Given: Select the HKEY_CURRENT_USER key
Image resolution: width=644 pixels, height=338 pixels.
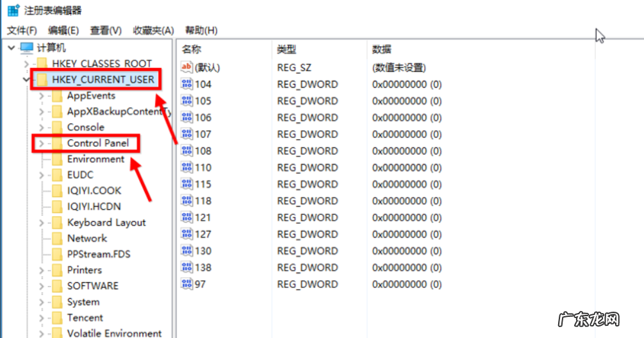Looking at the screenshot, I should pos(103,80).
